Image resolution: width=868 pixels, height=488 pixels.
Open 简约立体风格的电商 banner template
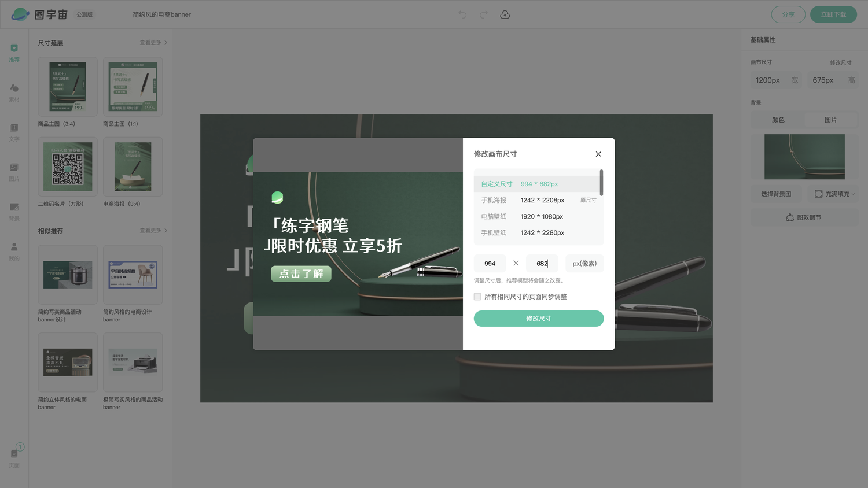(x=68, y=363)
